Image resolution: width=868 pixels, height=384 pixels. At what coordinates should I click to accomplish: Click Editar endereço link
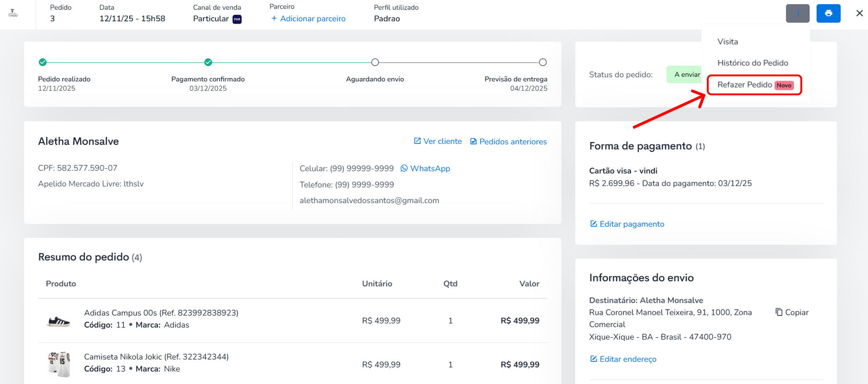point(623,359)
